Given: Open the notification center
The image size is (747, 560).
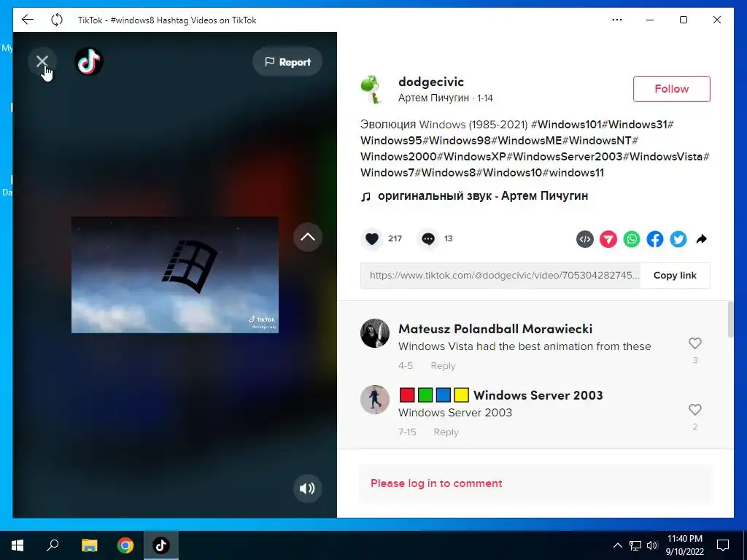Looking at the screenshot, I should coord(723,545).
